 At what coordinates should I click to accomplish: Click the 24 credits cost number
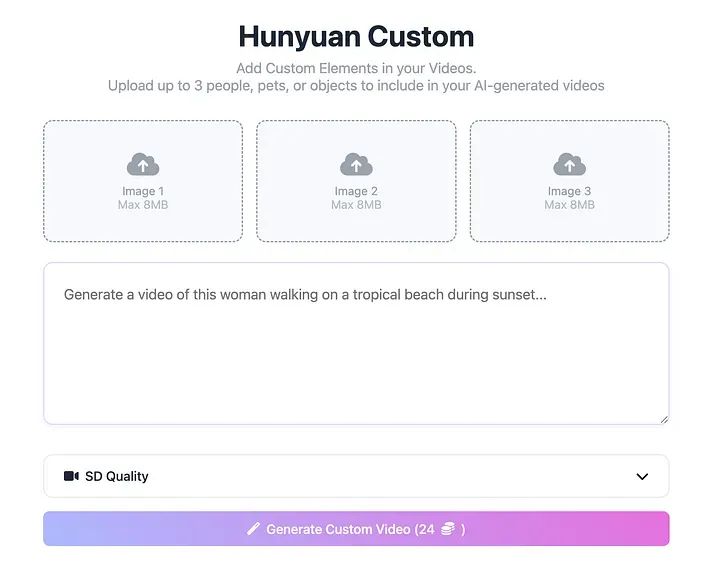click(427, 529)
